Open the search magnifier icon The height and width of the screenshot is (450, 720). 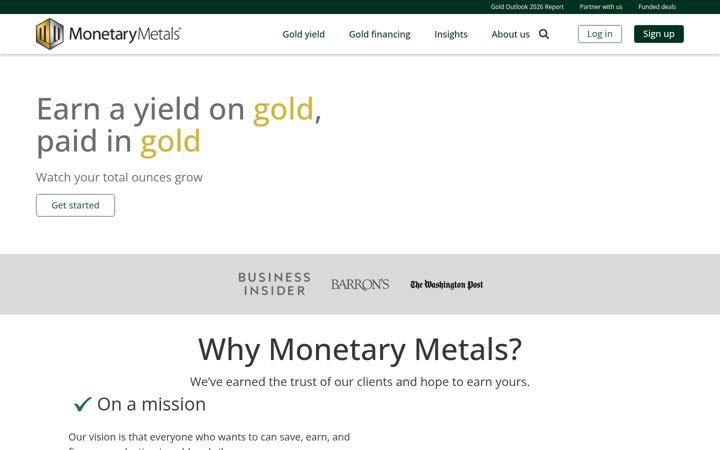tap(544, 34)
